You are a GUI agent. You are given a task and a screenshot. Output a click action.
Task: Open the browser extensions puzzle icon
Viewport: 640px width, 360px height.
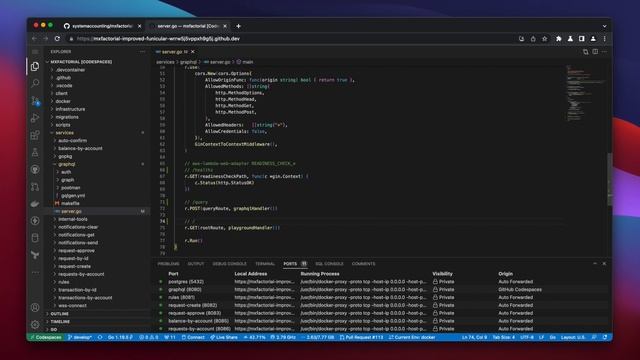558,39
